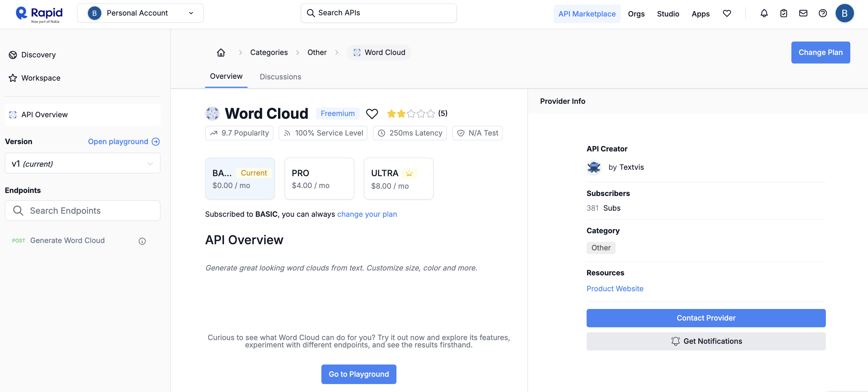The image size is (868, 392).
Task: Open the Open playground link
Action: click(x=124, y=141)
